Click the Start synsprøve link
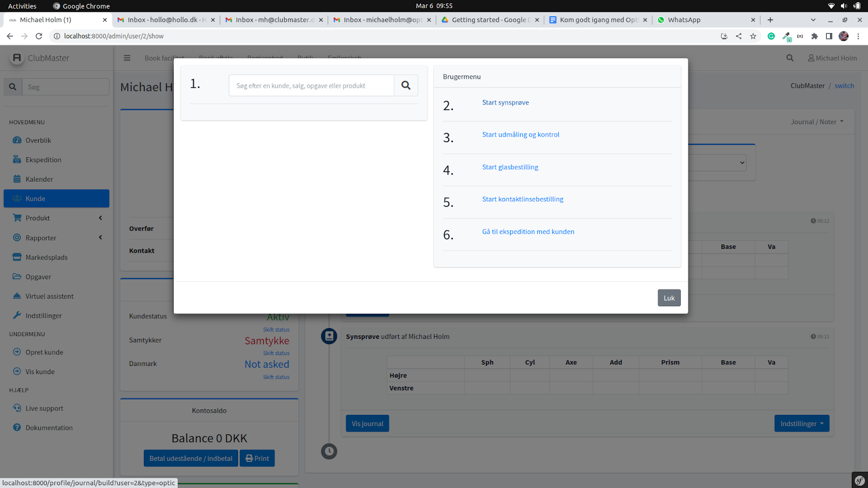Viewport: 868px width, 488px height. click(x=505, y=102)
